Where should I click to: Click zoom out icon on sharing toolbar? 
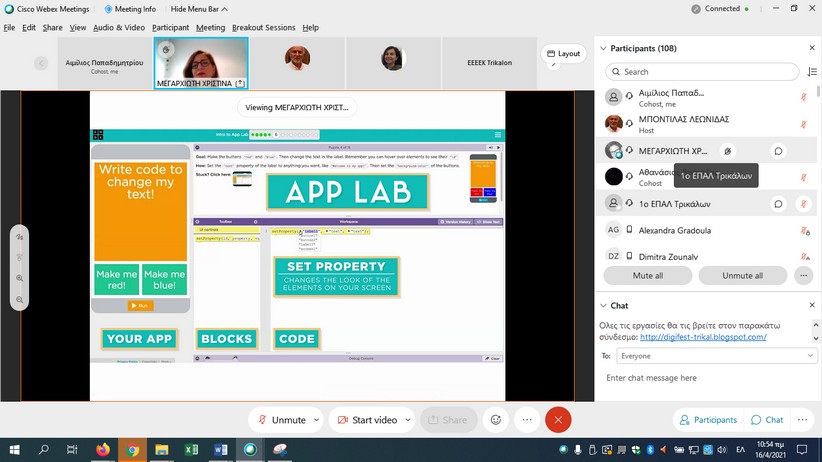click(19, 300)
